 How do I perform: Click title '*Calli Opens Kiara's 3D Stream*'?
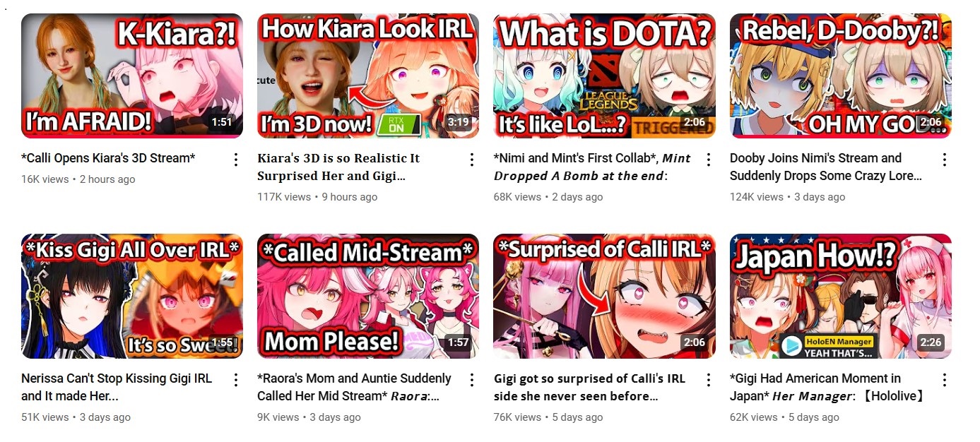click(108, 158)
